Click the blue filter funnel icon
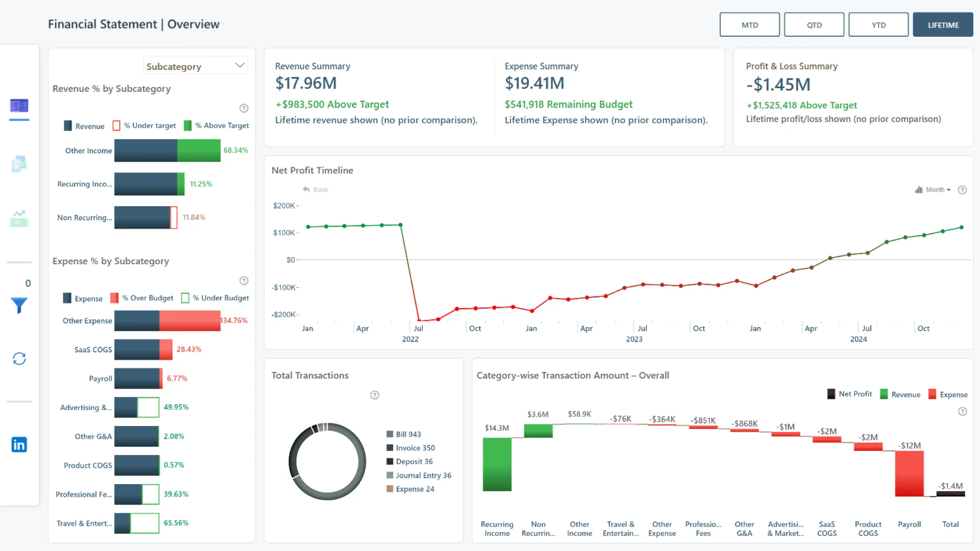 tap(19, 305)
